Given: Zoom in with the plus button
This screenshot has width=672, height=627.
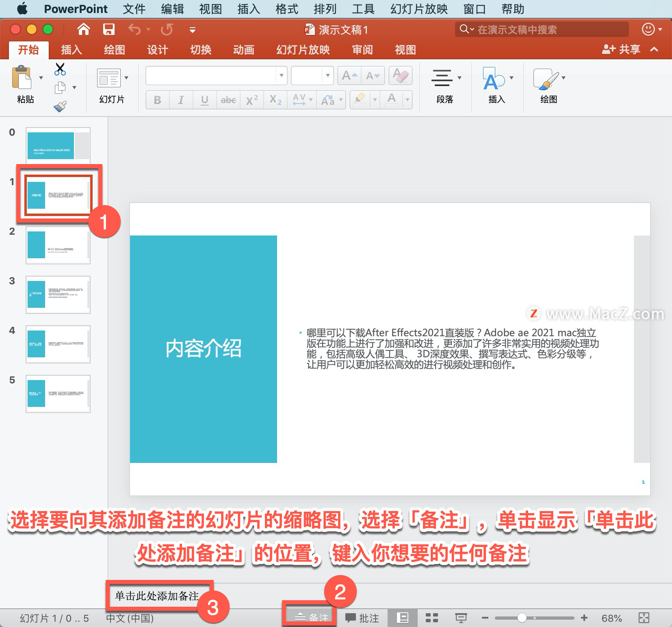Looking at the screenshot, I should (x=584, y=618).
